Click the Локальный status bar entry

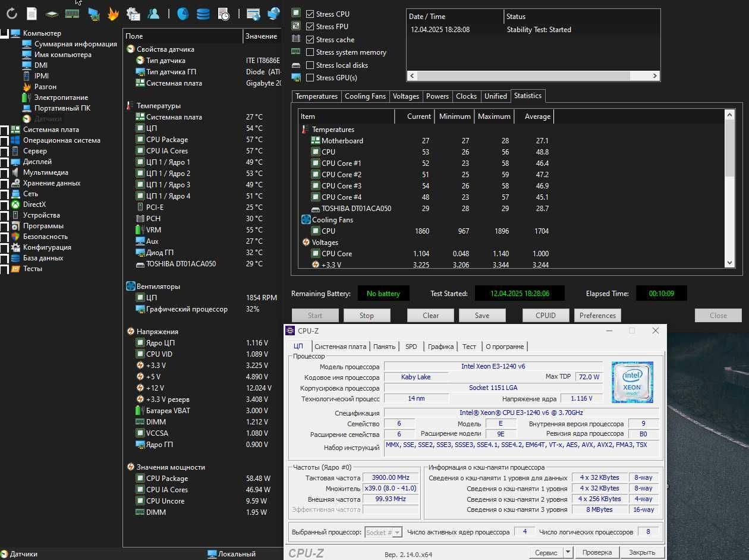pos(231,554)
